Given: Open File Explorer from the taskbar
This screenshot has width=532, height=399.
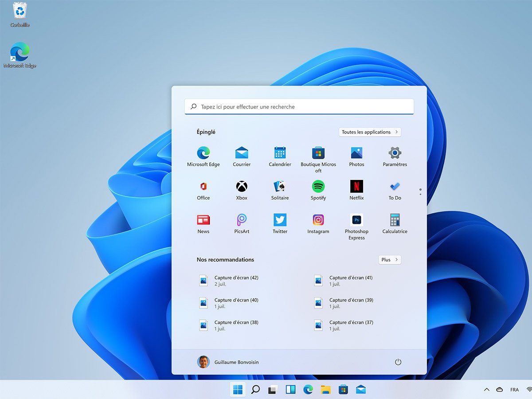Looking at the screenshot, I should pos(326,390).
